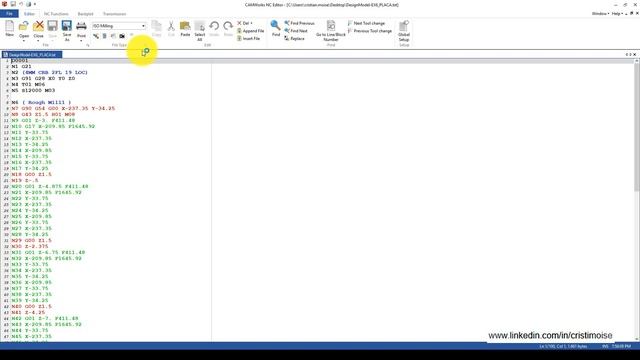640x360 pixels.
Task: Click the Find magnifier icon
Action: coord(276,26)
